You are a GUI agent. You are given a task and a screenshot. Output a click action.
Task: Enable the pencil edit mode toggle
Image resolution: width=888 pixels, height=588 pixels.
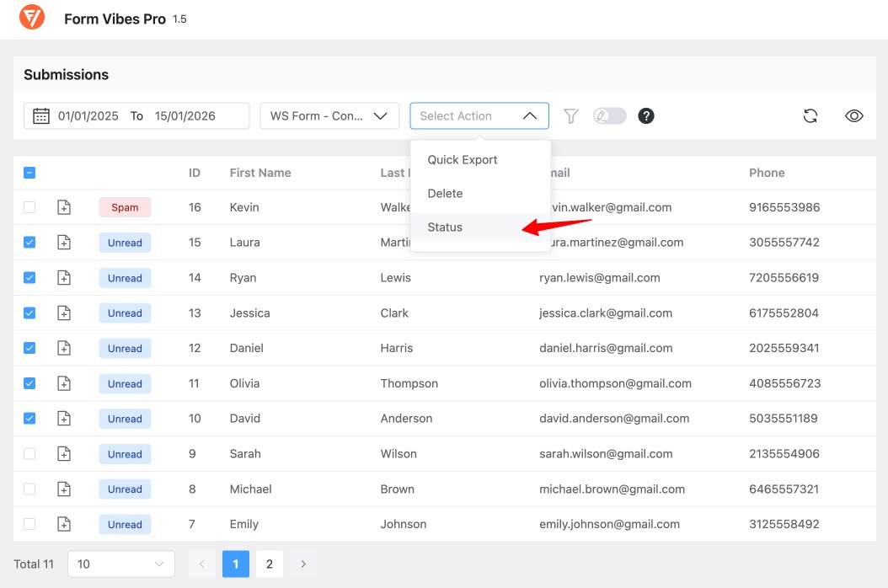click(608, 115)
